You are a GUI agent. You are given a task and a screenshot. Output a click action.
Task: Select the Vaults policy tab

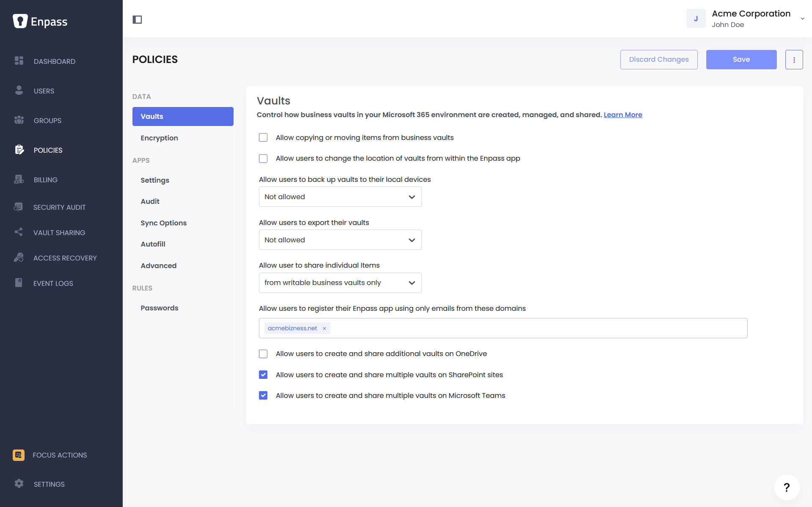183,116
